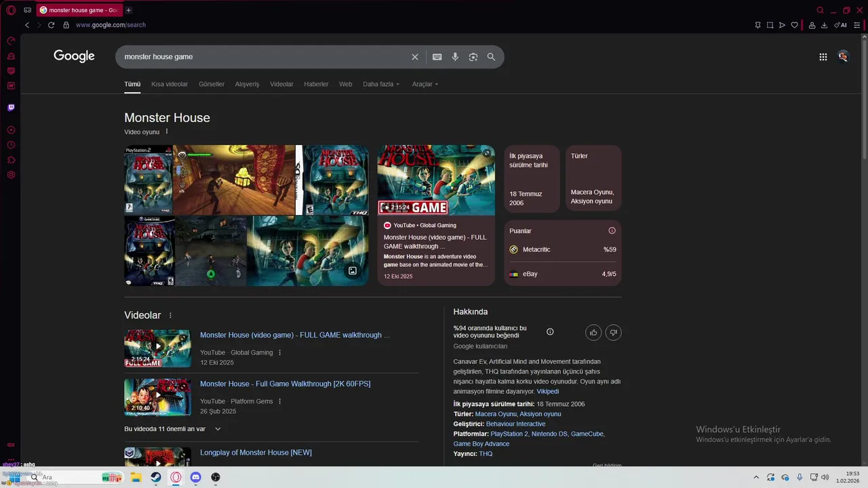Click the Google search input field
868x488 pixels.
[264, 57]
